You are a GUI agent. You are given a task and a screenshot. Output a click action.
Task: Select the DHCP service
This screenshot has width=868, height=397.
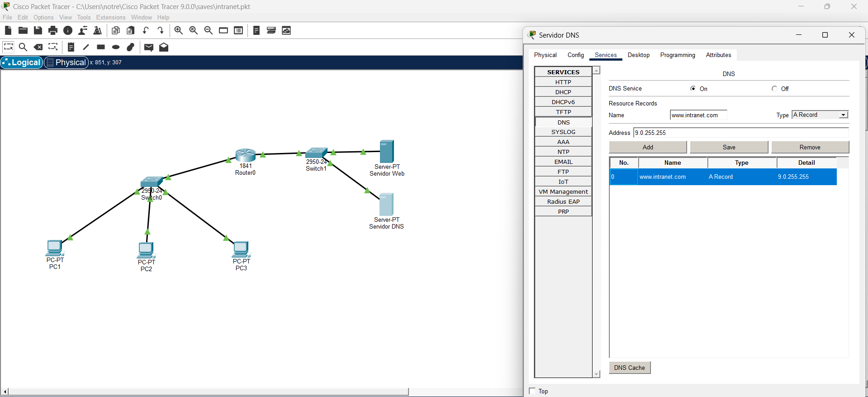[563, 92]
